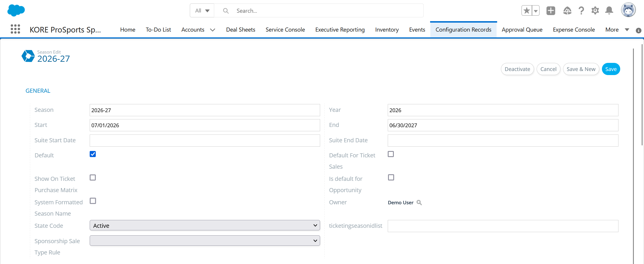
Task: Check Show On Ticket Purchase Matrix checkbox
Action: 93,177
